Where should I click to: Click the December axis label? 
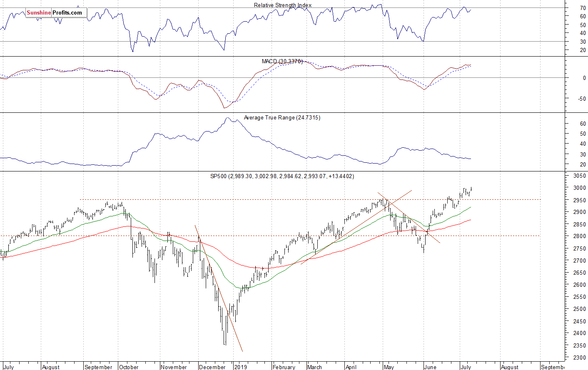click(212, 367)
